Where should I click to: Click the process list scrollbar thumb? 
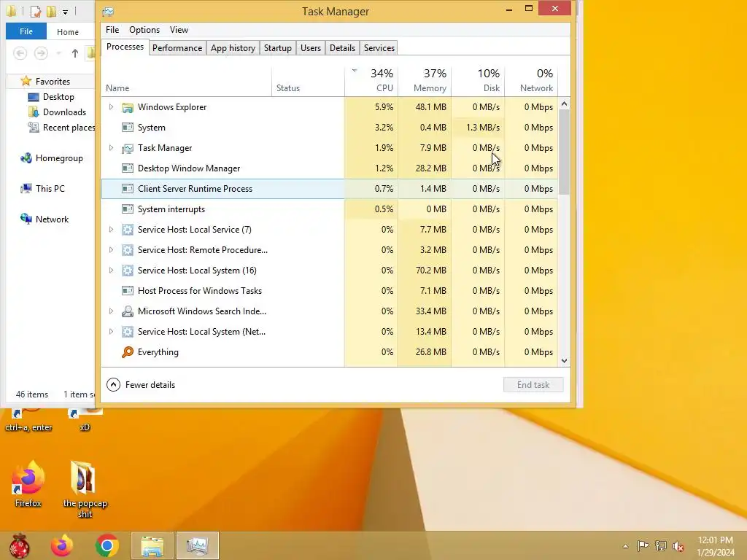[x=564, y=152]
